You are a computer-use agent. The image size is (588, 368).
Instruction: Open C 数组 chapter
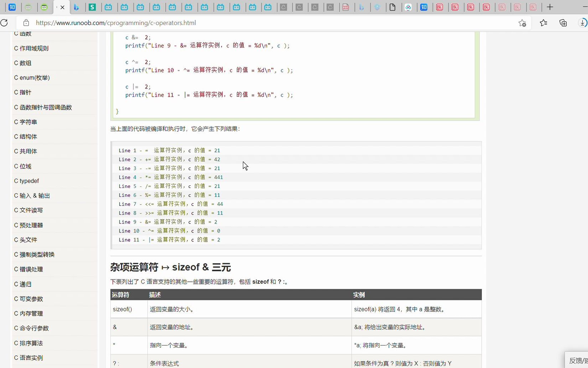pos(23,63)
